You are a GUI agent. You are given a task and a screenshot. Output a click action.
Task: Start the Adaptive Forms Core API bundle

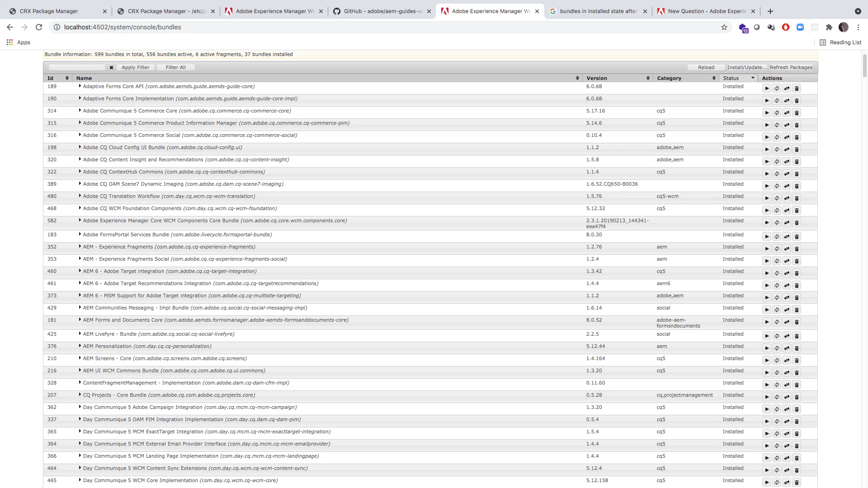[767, 89]
